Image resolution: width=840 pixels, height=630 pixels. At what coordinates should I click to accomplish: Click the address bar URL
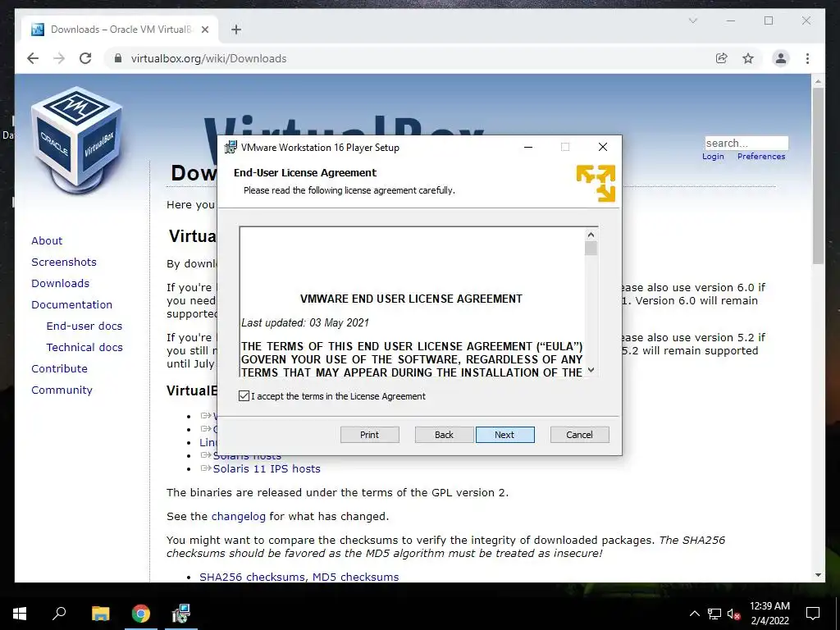point(208,58)
